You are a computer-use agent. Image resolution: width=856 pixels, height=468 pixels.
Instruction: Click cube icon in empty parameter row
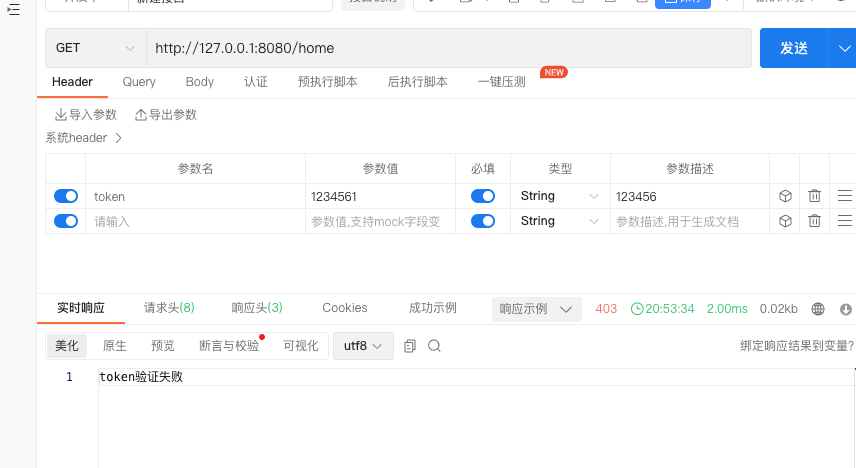[x=785, y=221]
